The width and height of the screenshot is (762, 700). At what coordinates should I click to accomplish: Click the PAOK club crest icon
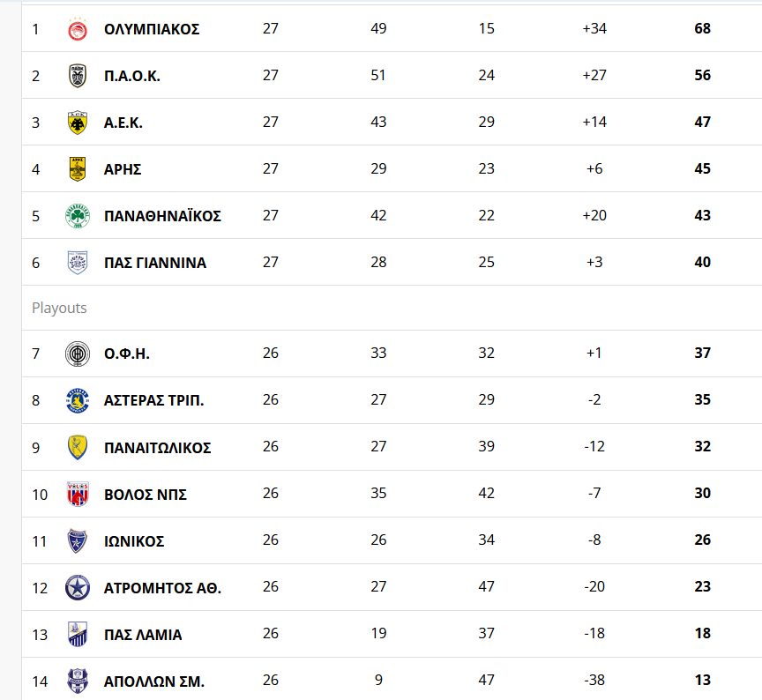pyautogui.click(x=78, y=76)
